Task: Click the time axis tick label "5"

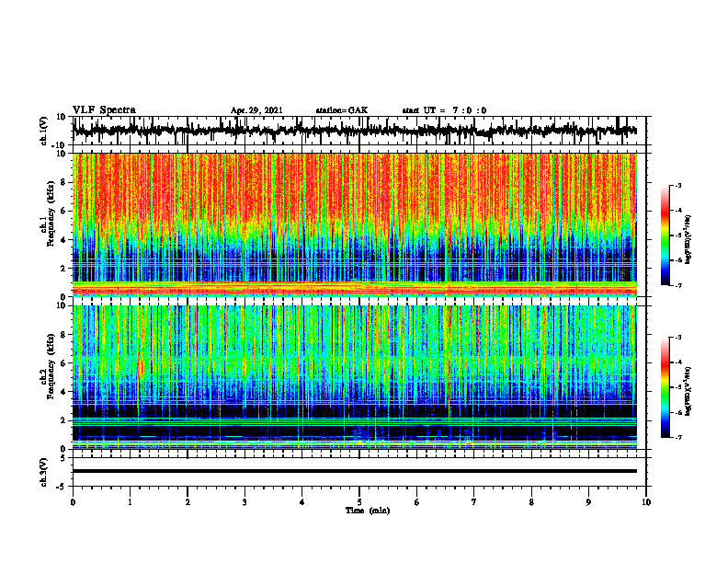Action: pos(359,502)
